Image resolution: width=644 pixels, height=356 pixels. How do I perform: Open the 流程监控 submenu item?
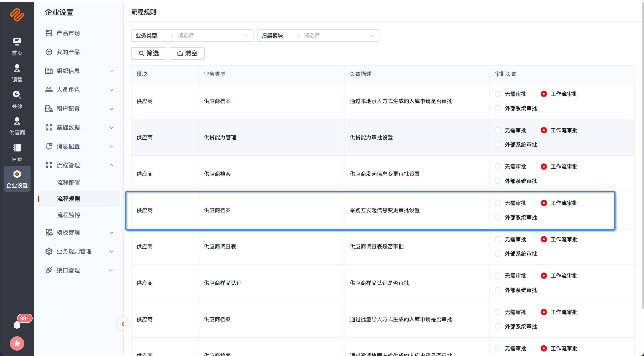[68, 215]
